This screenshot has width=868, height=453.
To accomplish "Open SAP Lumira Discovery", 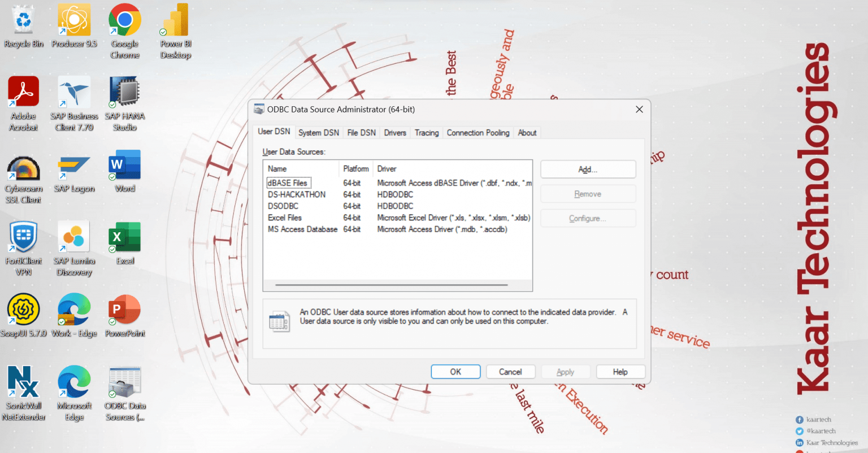I will tap(74, 236).
